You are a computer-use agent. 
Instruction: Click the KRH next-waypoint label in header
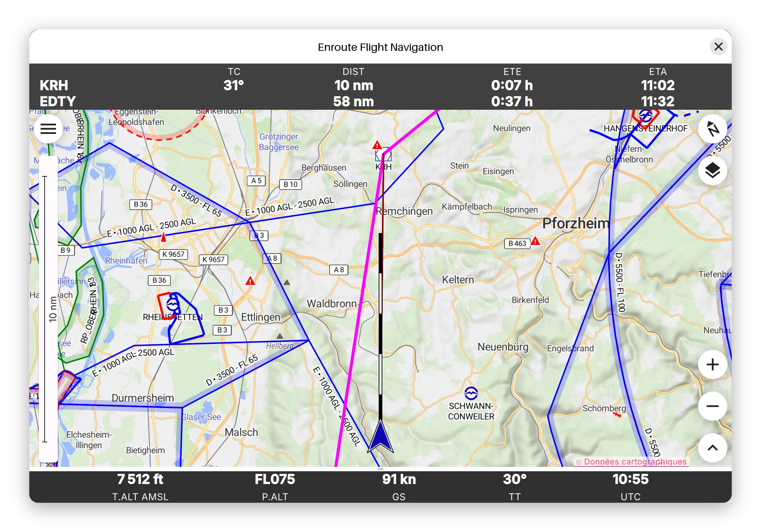tap(54, 85)
